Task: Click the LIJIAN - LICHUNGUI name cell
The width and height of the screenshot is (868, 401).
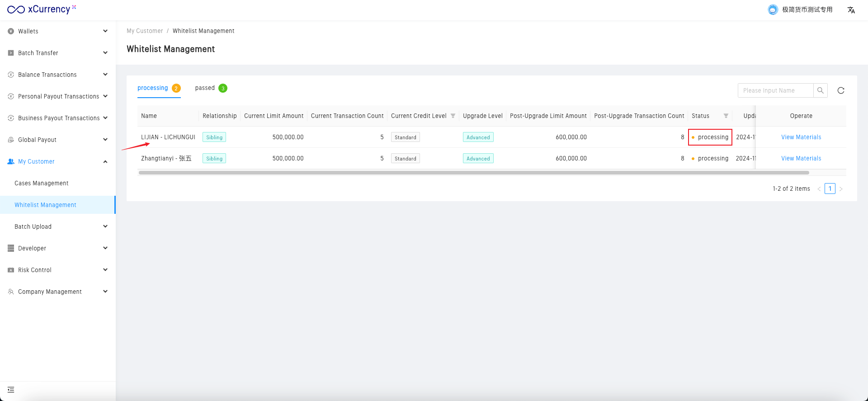Action: tap(168, 137)
